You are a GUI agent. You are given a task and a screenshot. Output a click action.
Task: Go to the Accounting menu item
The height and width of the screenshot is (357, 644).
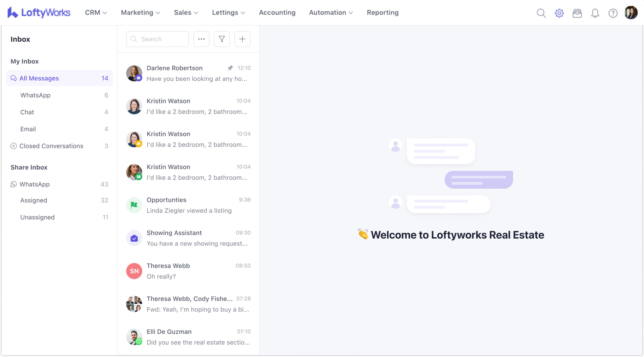[277, 13]
